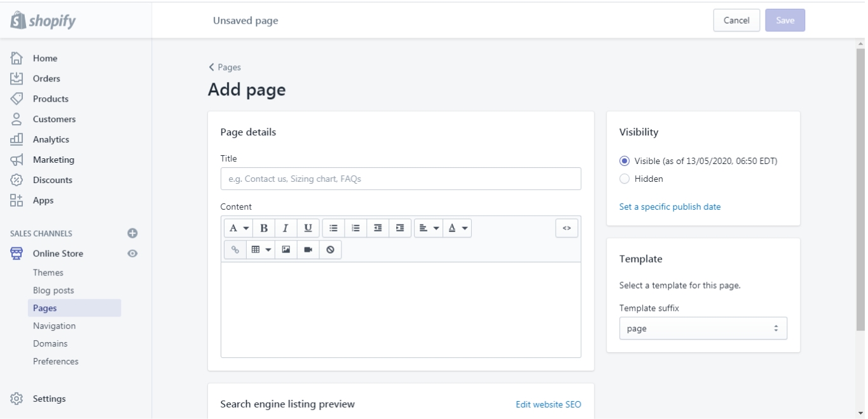Apply italic formatting in the editor
Image resolution: width=868 pixels, height=419 pixels.
pos(286,228)
